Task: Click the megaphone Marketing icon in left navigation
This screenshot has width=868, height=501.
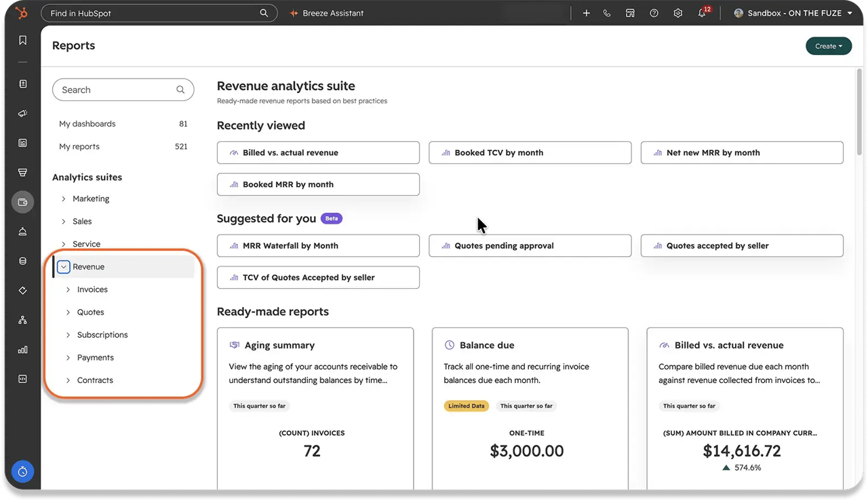Action: coord(22,114)
